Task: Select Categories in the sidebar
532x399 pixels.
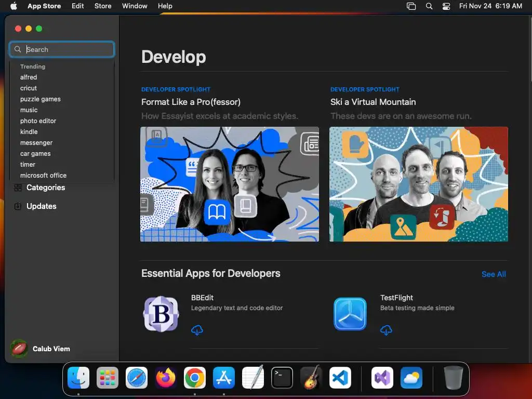Action: 46,188
